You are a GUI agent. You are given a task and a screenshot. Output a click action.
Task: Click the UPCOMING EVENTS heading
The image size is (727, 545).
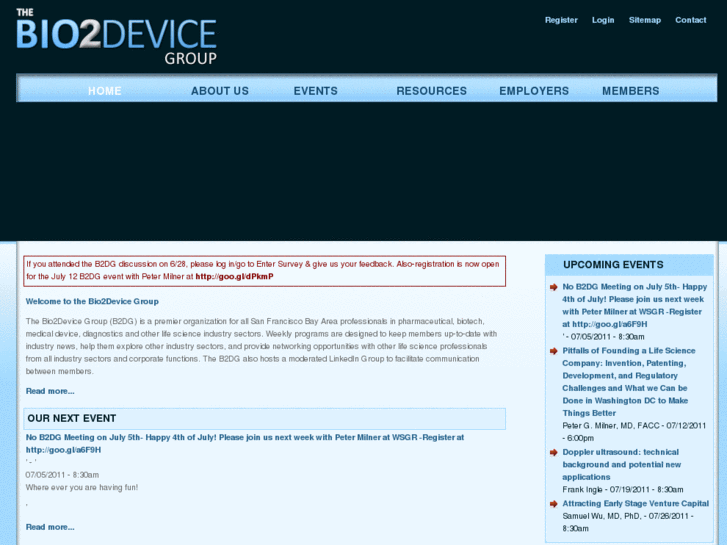coord(613,265)
